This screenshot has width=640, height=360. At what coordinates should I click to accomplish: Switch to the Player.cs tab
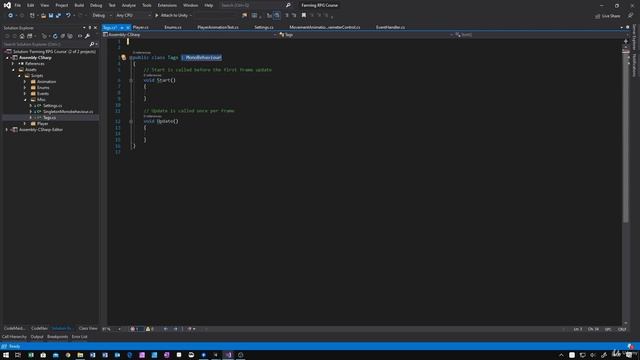pyautogui.click(x=141, y=27)
